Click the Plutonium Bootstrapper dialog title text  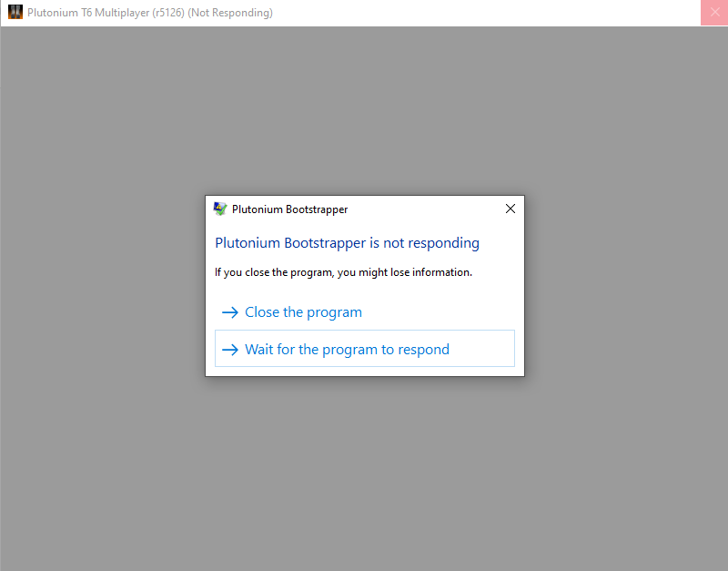(x=289, y=209)
